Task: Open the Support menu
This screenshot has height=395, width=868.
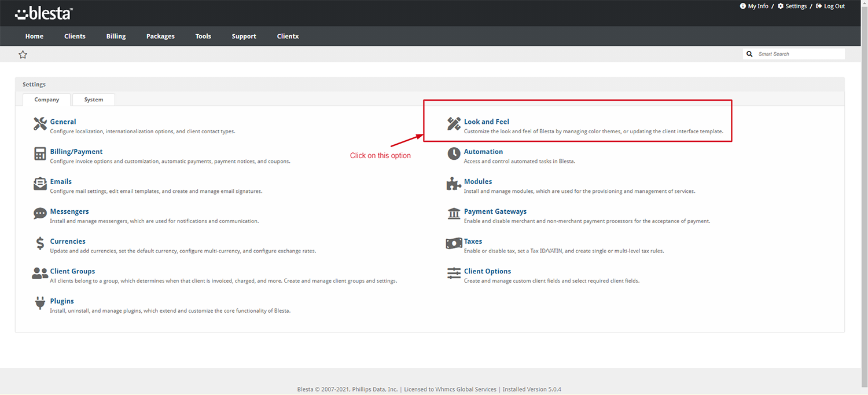Action: pyautogui.click(x=244, y=36)
